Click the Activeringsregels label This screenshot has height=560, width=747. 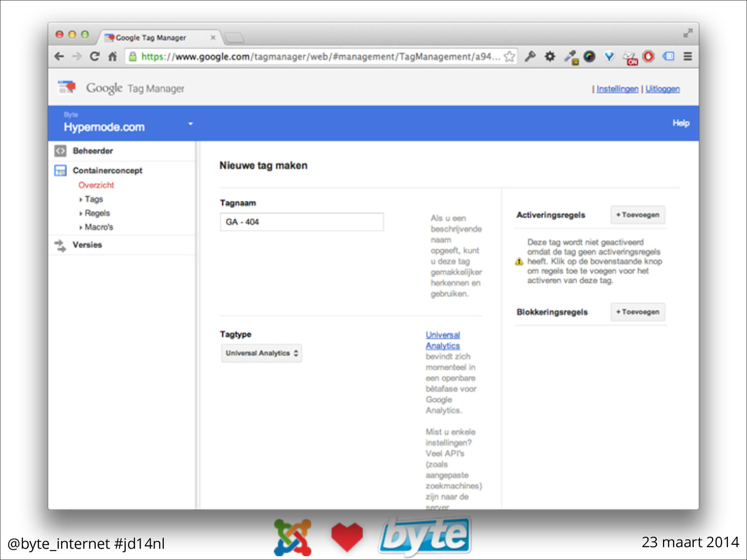tap(550, 215)
